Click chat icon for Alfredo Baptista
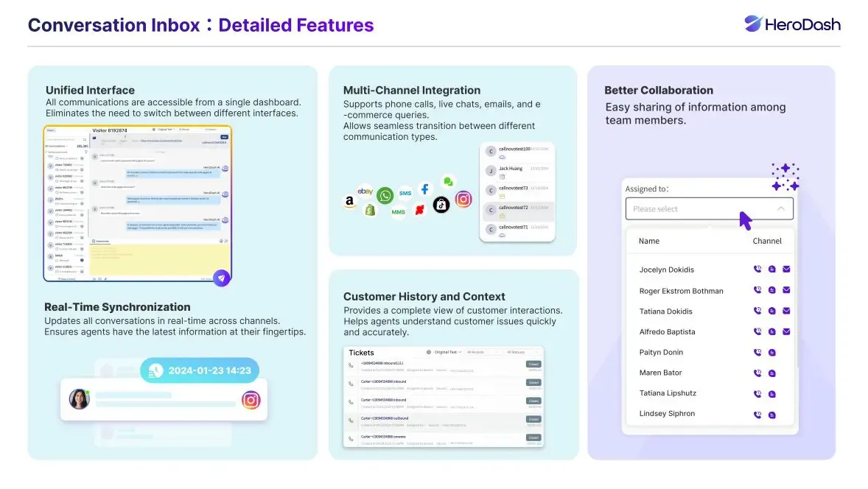Viewport: 868px width, 489px height. [771, 332]
